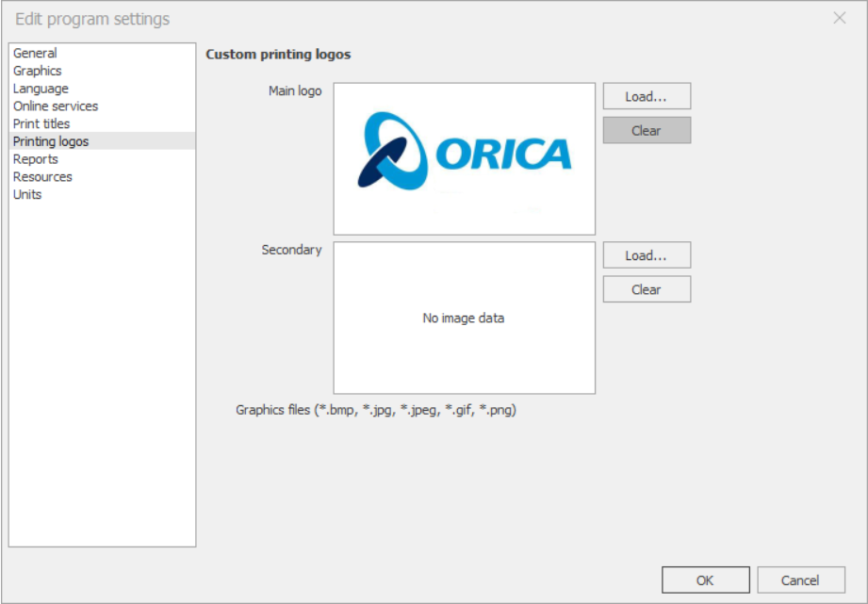Viewport: 868px width, 604px height.
Task: Click the Custom printing logos heading
Action: 278,55
